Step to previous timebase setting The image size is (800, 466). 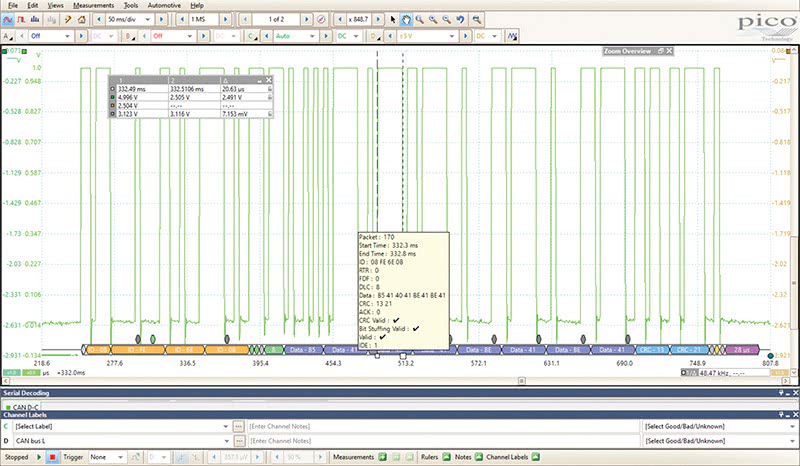pos(98,19)
